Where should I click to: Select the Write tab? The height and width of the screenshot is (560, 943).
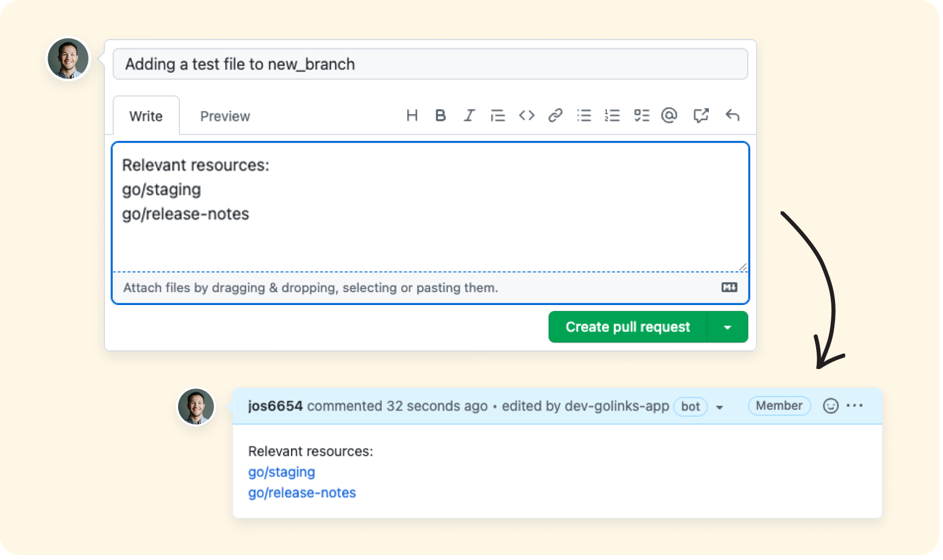tap(146, 115)
